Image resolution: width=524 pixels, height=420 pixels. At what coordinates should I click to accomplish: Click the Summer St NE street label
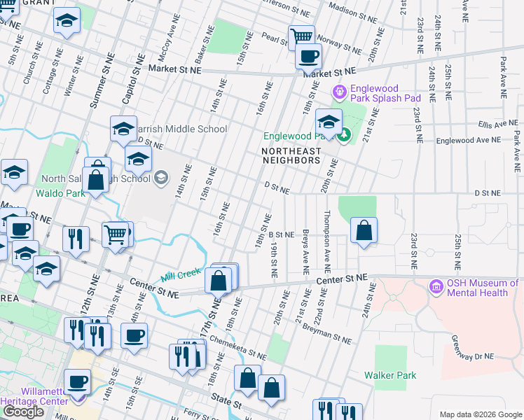[x=102, y=80]
